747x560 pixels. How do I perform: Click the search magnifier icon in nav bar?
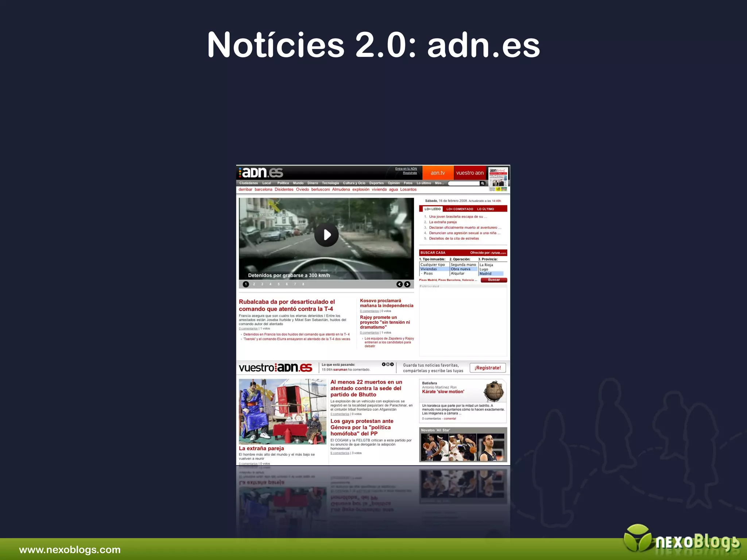[482, 183]
